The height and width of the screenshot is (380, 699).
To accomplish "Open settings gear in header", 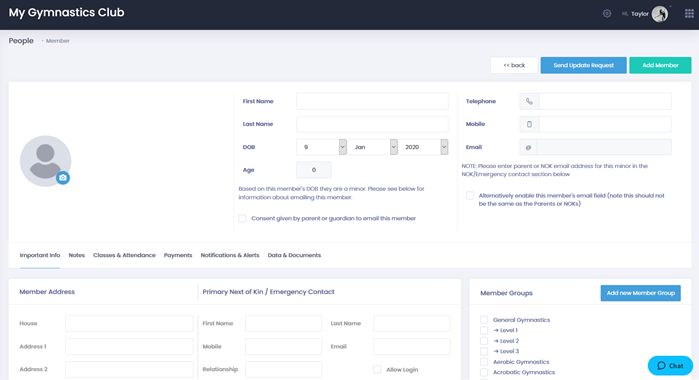I will (x=607, y=14).
